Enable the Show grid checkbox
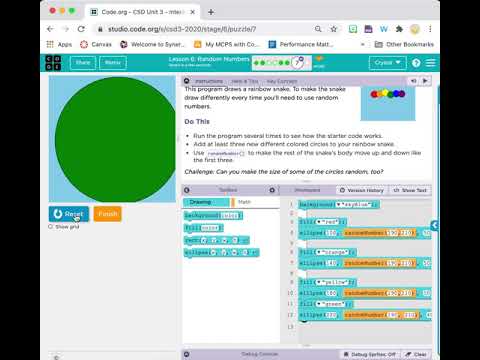The height and width of the screenshot is (360, 480). point(50,226)
